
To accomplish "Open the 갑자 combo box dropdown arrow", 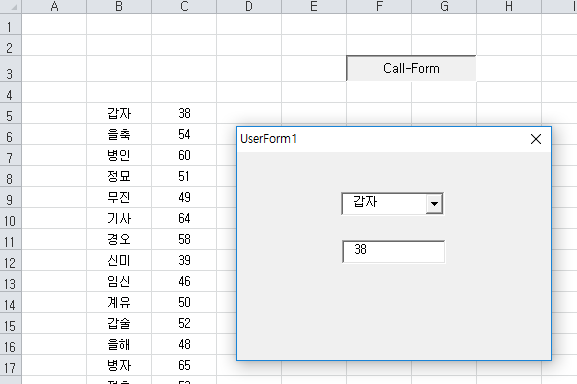I will [x=434, y=203].
